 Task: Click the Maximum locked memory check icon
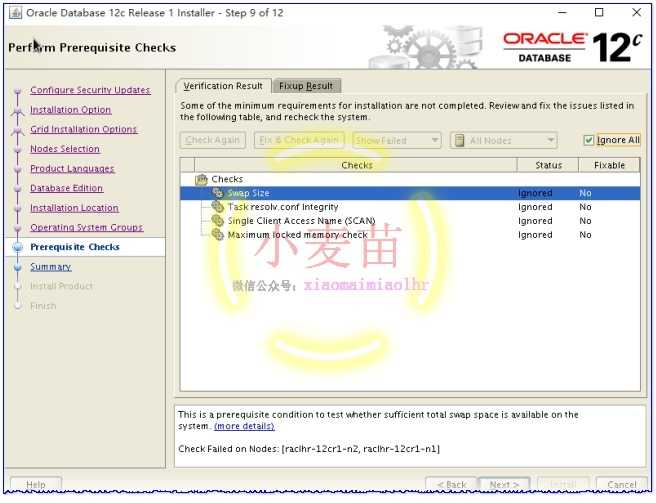(217, 234)
